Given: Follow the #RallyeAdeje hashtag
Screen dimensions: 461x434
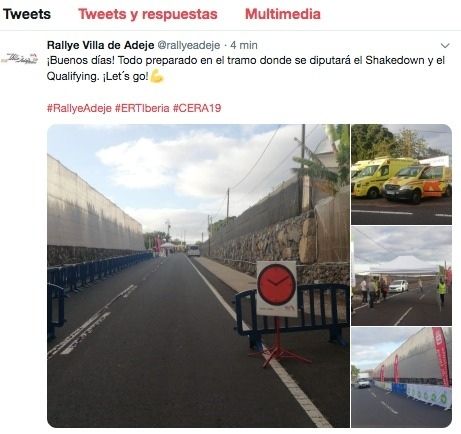Looking at the screenshot, I should [79, 108].
